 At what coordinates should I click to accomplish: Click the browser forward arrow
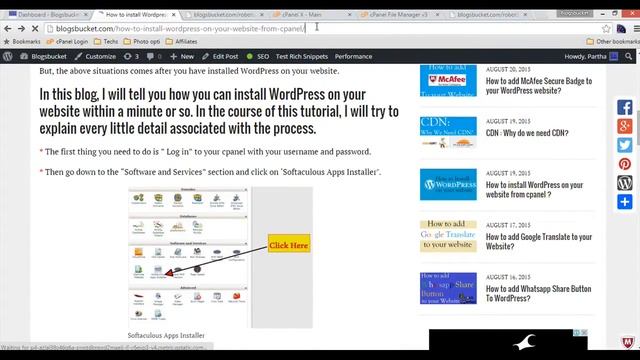21,29
